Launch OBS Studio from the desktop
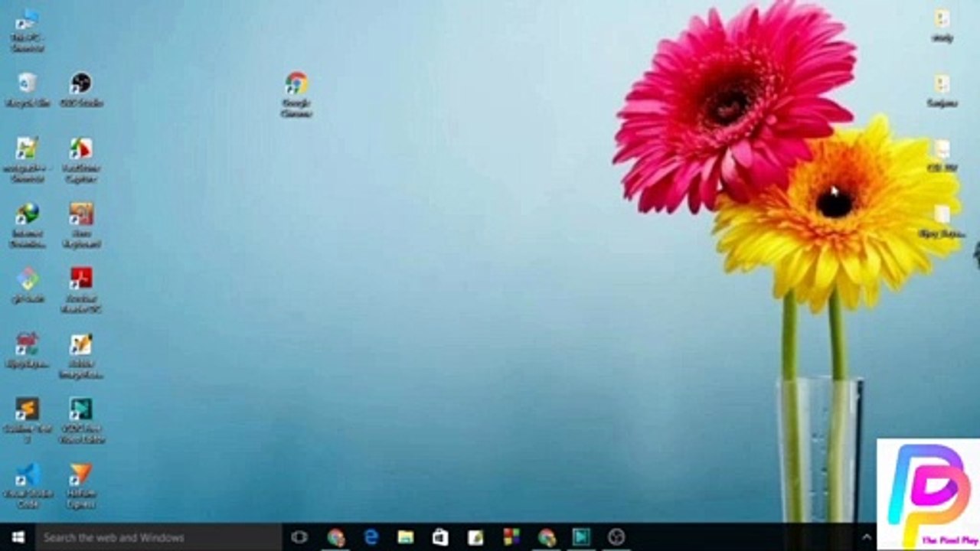This screenshot has height=551, width=980. tap(81, 89)
